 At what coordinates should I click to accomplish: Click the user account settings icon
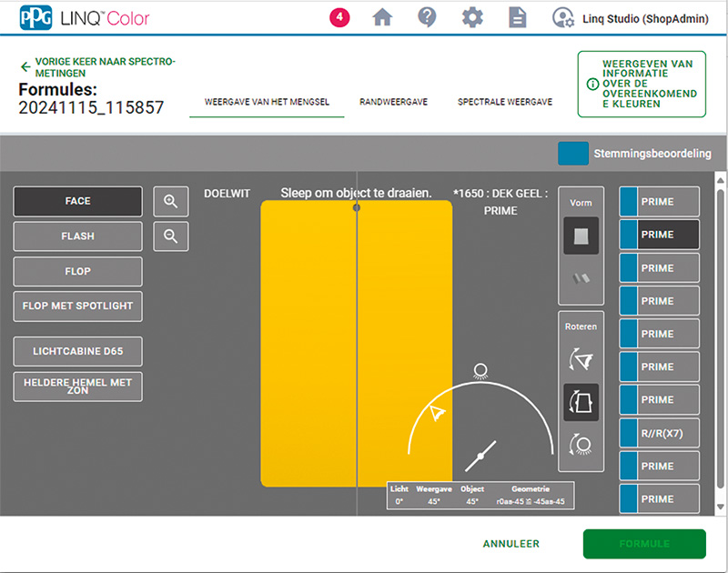(562, 17)
